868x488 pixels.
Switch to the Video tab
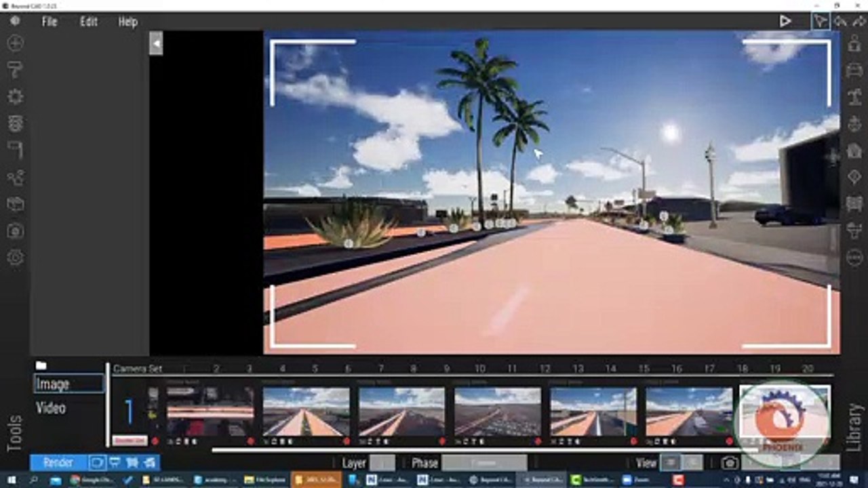[51, 408]
